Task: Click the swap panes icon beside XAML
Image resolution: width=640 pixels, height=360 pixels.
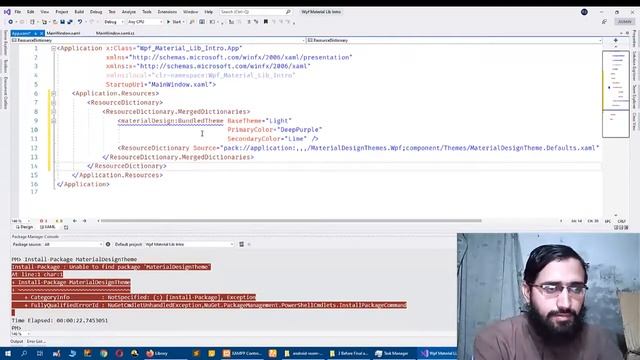Action: 66,227
